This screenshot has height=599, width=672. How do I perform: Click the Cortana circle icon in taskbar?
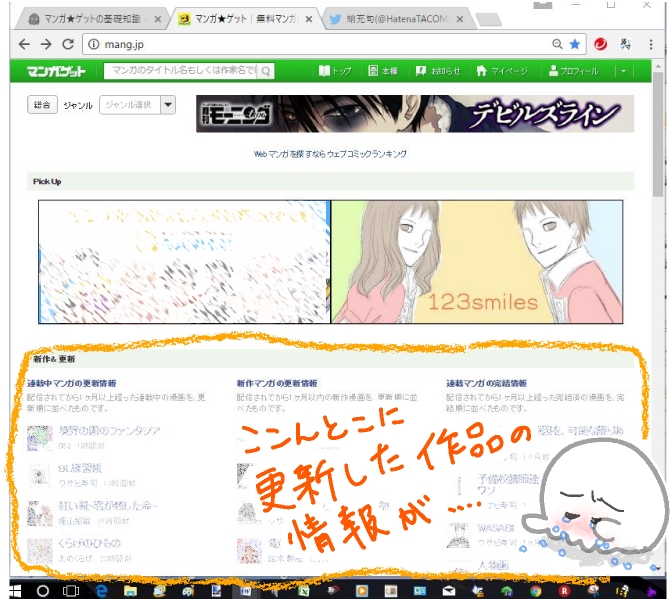coord(42,591)
